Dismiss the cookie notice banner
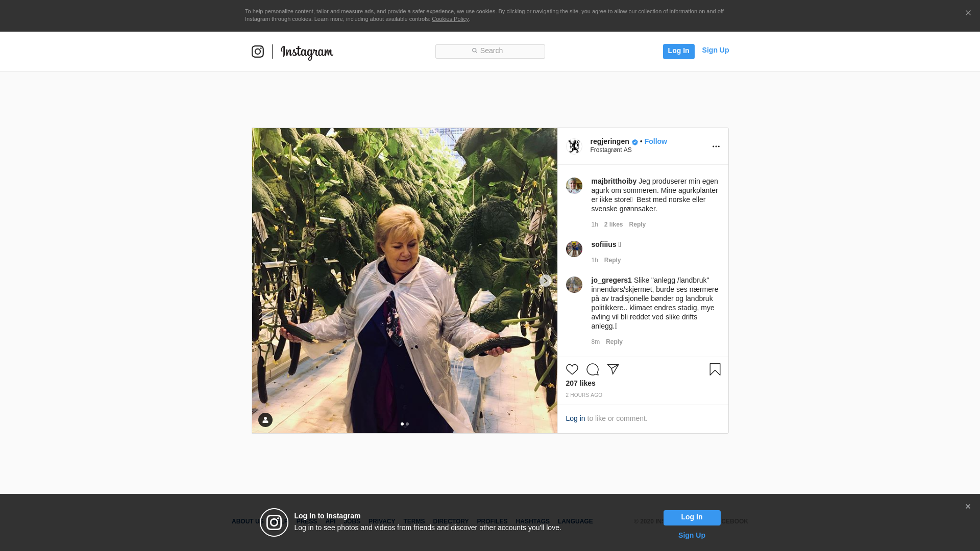Screen dimensions: 980x551 tap(968, 13)
